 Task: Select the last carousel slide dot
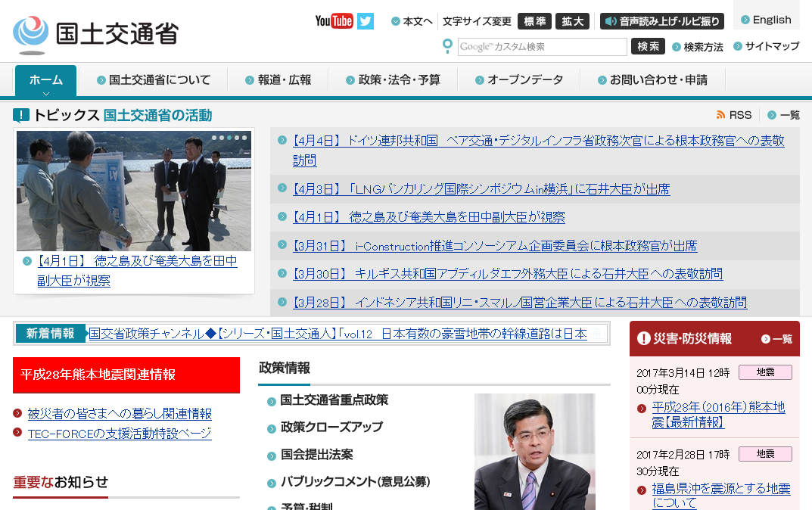click(x=244, y=138)
